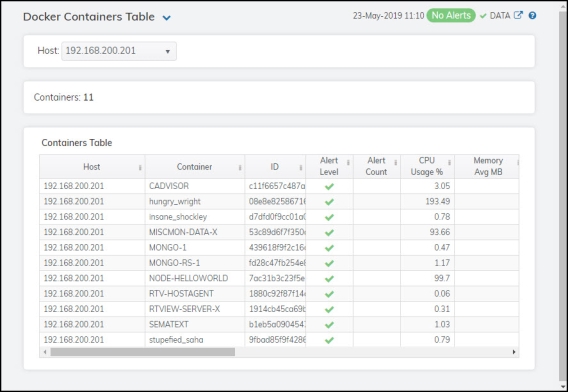Select the NODE-HELLOWORLD container row
Image resolution: width=568 pixels, height=392 pixels.
pyautogui.click(x=279, y=278)
